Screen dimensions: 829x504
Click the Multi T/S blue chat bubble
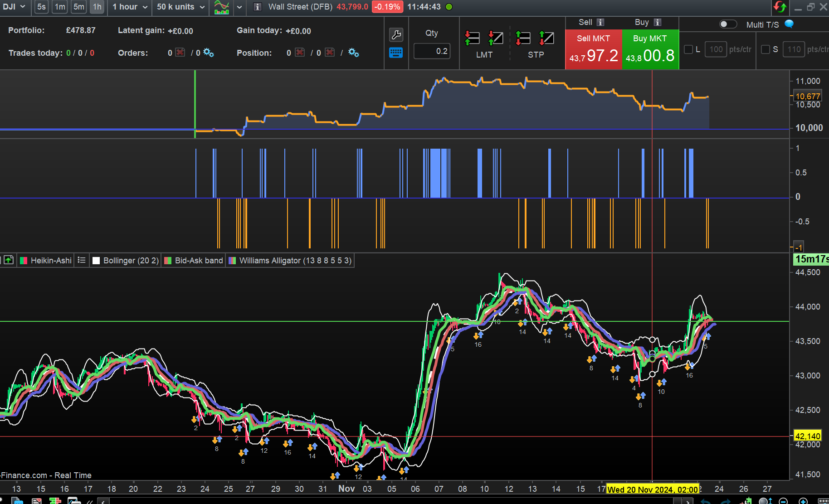[789, 24]
